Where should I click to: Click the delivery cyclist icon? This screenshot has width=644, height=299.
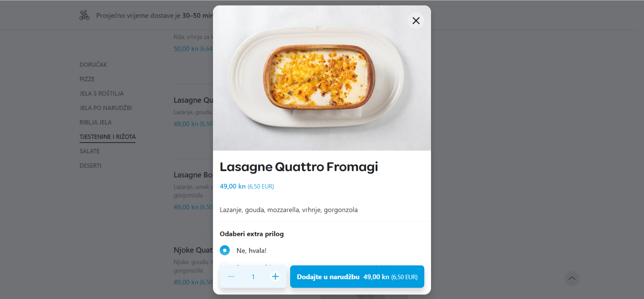85,16
